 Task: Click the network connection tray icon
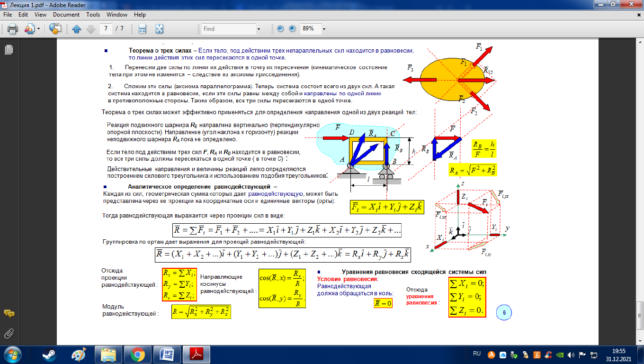[594, 355]
